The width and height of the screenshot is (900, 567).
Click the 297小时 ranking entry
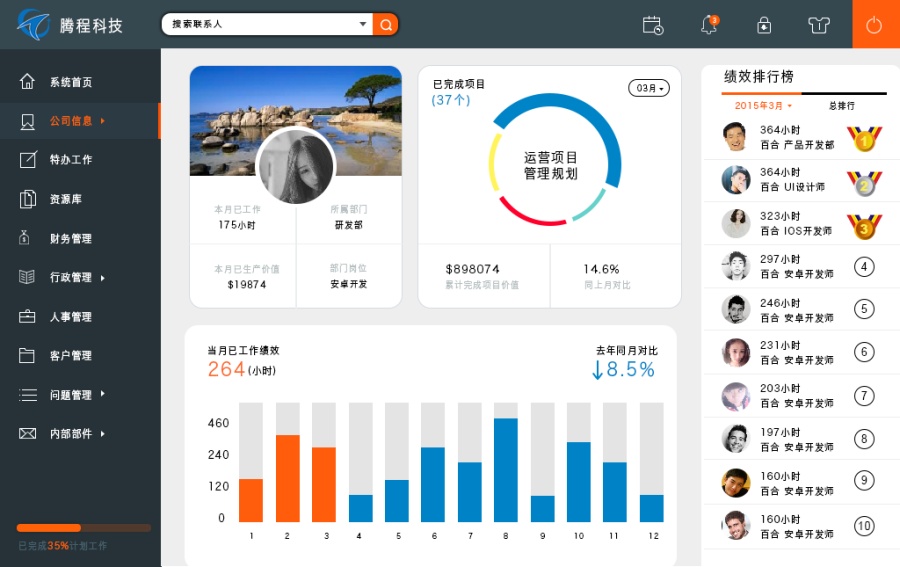point(801,266)
